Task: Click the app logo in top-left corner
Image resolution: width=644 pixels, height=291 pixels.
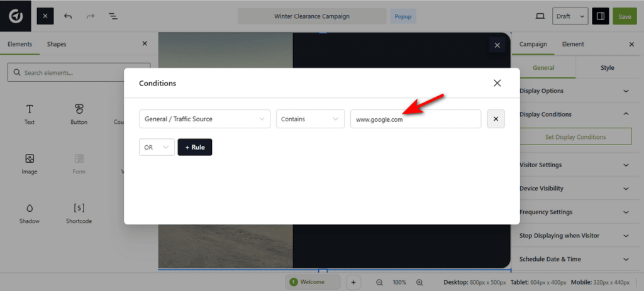Action: click(15, 16)
